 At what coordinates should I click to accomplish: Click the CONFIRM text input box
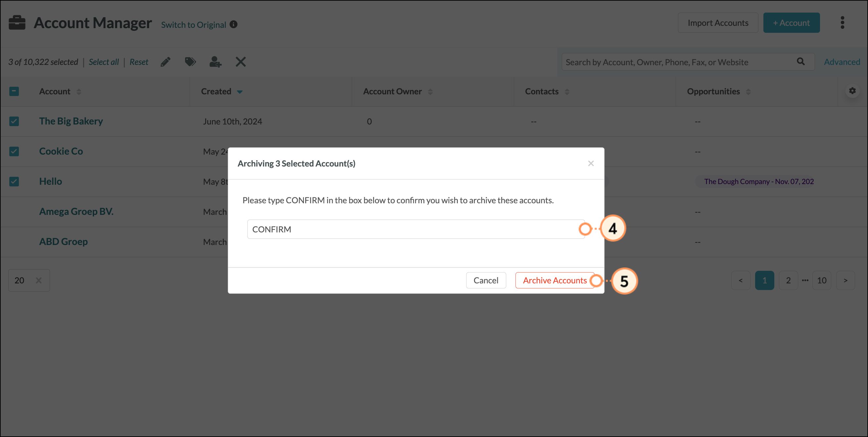(416, 229)
